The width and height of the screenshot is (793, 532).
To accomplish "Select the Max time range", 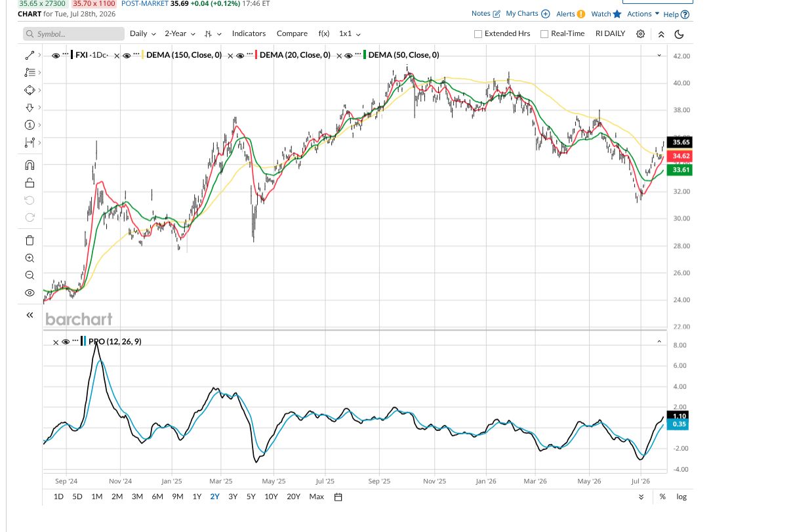I will coord(316,497).
